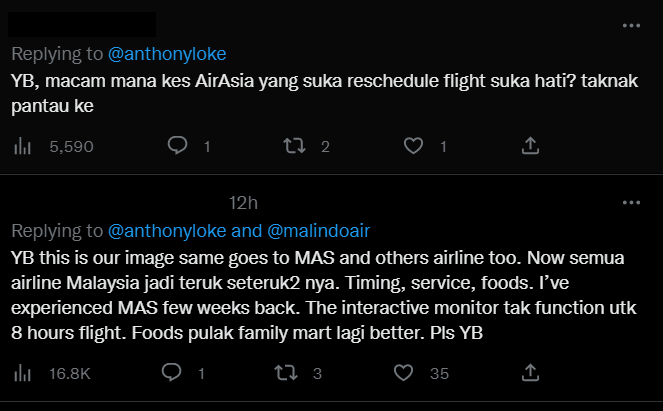Select the 5,590 view count
Viewport: 663px width, 411px height.
click(71, 147)
